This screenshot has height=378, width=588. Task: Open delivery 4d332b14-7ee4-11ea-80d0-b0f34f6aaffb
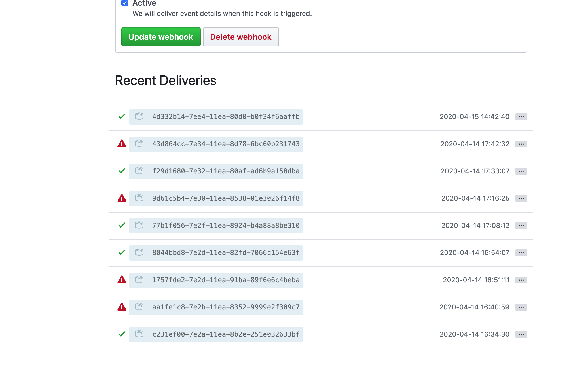pos(226,117)
